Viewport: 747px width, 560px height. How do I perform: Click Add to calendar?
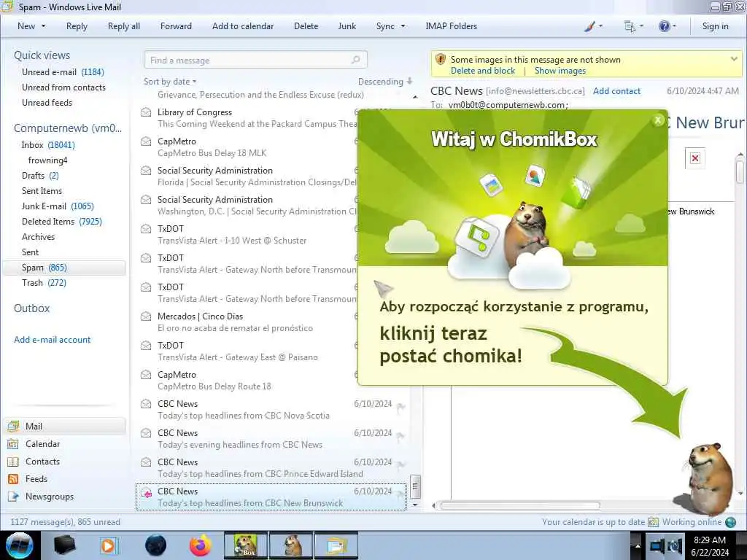coord(243,26)
